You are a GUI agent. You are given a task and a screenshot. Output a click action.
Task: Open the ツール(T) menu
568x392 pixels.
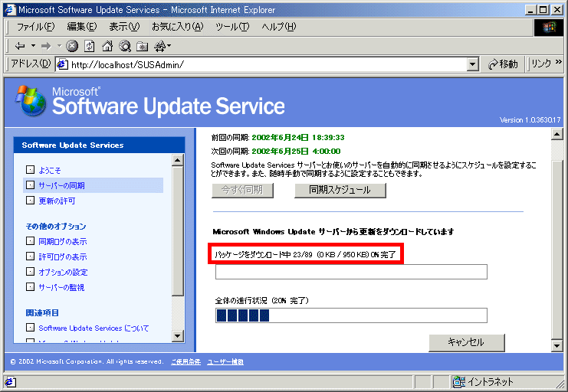[232, 27]
